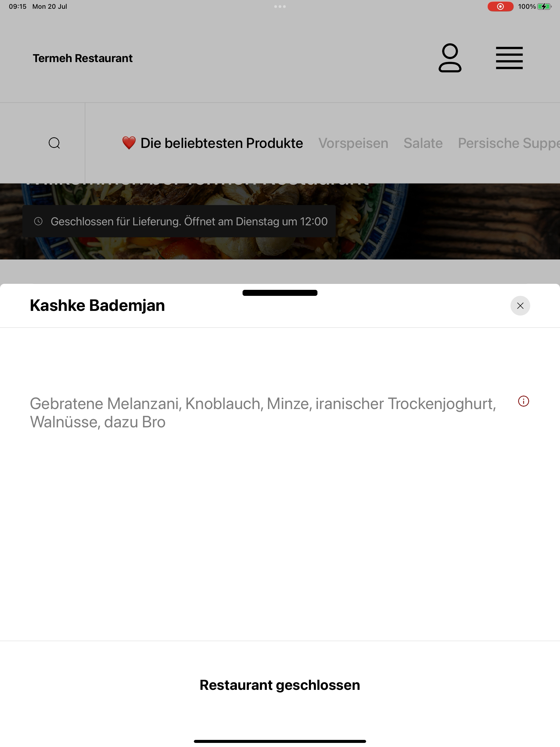This screenshot has height=747, width=560.
Task: Close the Kashke Bademjan sheet
Action: tap(520, 306)
